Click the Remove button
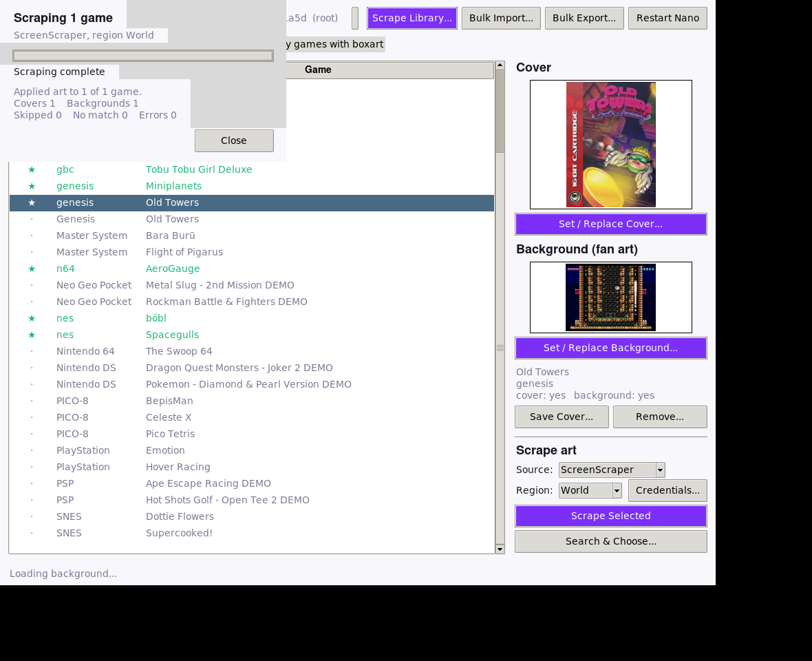This screenshot has height=661, width=812. (x=660, y=417)
